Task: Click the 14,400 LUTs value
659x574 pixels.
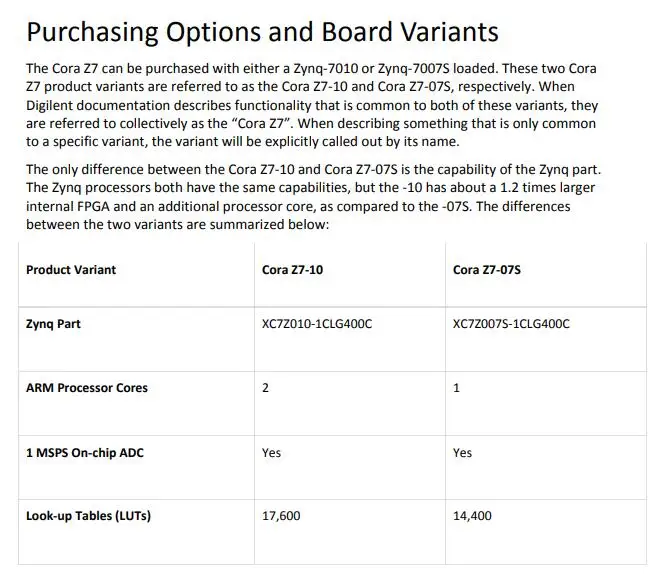Action: pos(472,516)
